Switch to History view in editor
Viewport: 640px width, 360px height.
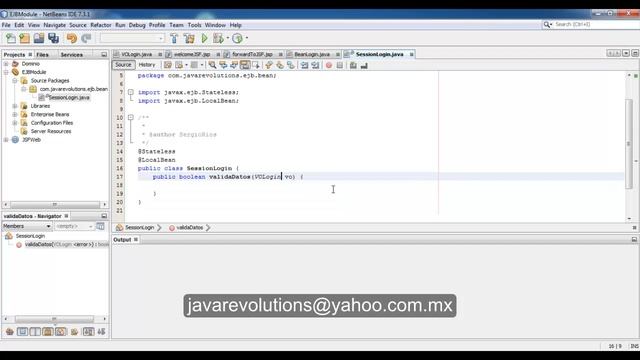coord(147,65)
